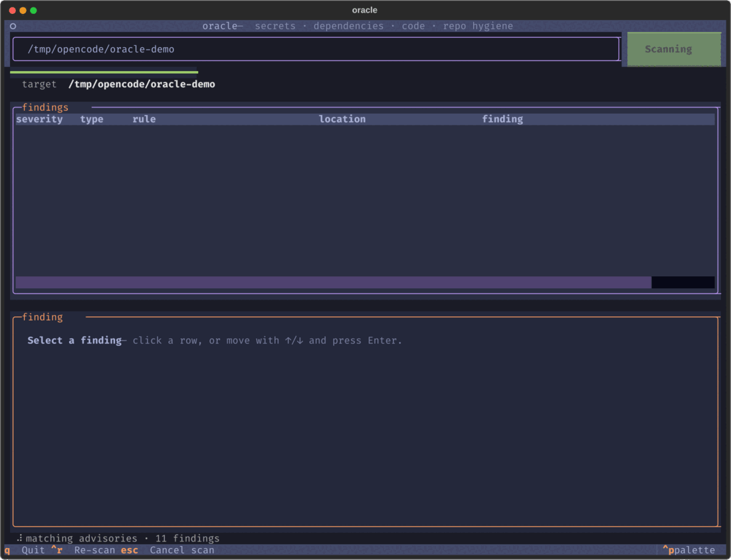Open the ^p palette in the footer

688,550
